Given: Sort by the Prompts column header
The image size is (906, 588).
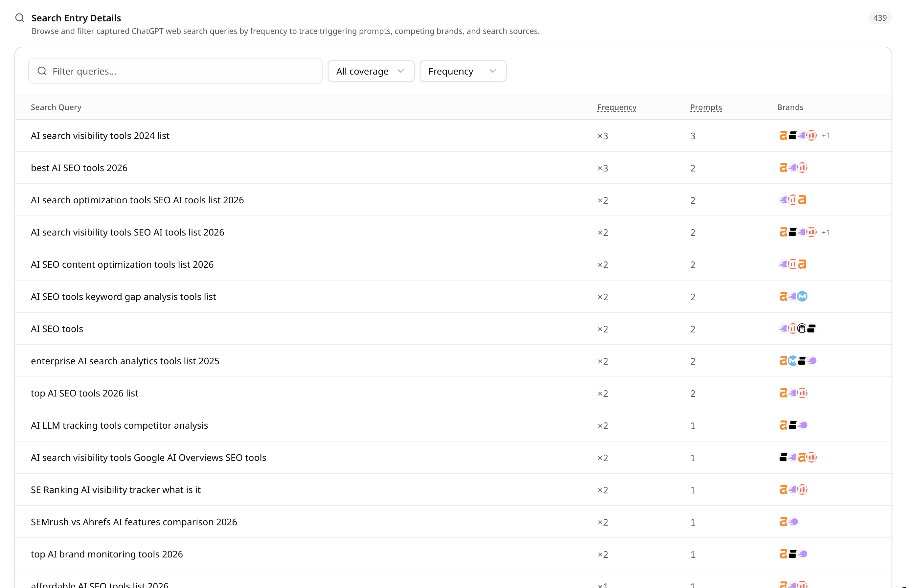Looking at the screenshot, I should coord(706,107).
